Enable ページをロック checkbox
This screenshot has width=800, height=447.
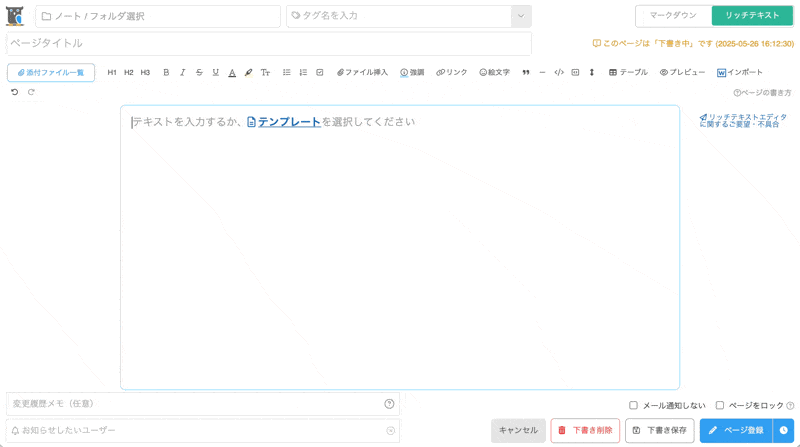[x=720, y=405]
